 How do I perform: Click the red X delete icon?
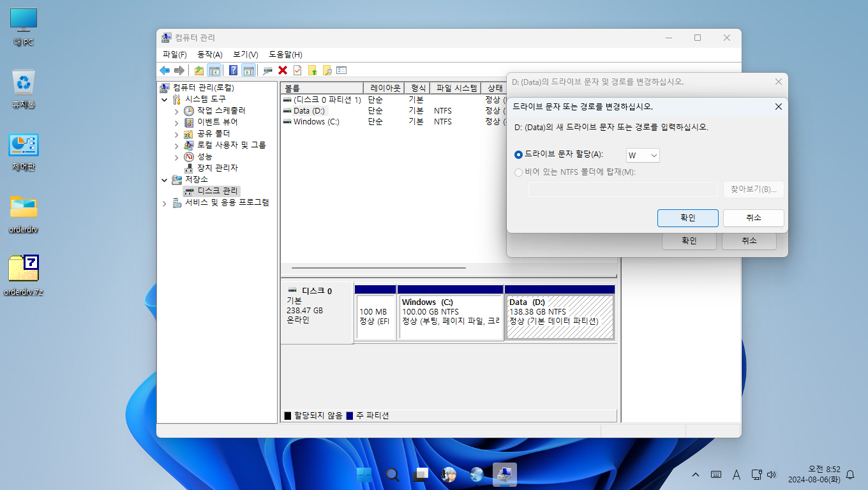pyautogui.click(x=283, y=70)
